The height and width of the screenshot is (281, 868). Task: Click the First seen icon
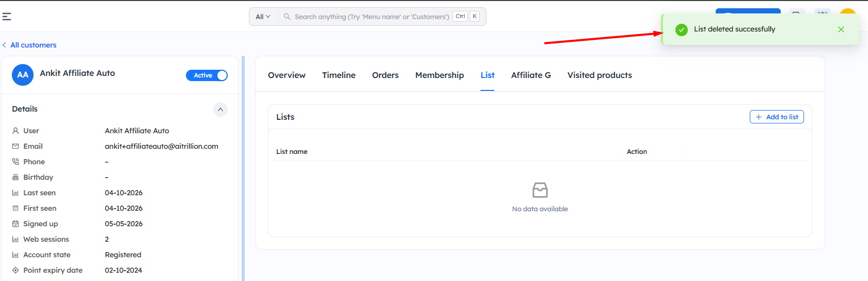tap(15, 208)
